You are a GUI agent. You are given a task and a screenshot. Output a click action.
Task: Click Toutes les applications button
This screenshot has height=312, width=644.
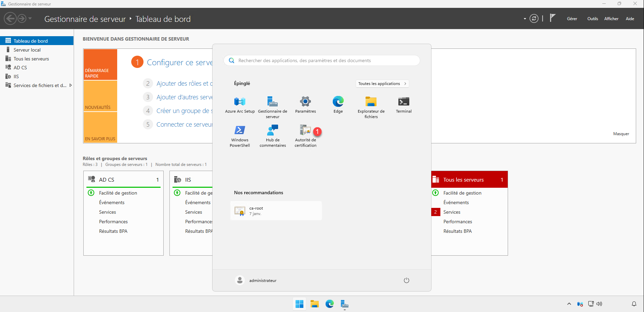[x=382, y=84]
